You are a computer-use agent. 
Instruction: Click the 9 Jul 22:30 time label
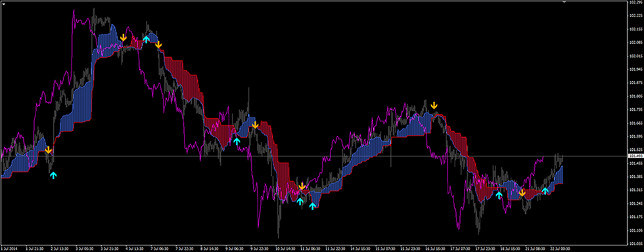(x=259, y=248)
